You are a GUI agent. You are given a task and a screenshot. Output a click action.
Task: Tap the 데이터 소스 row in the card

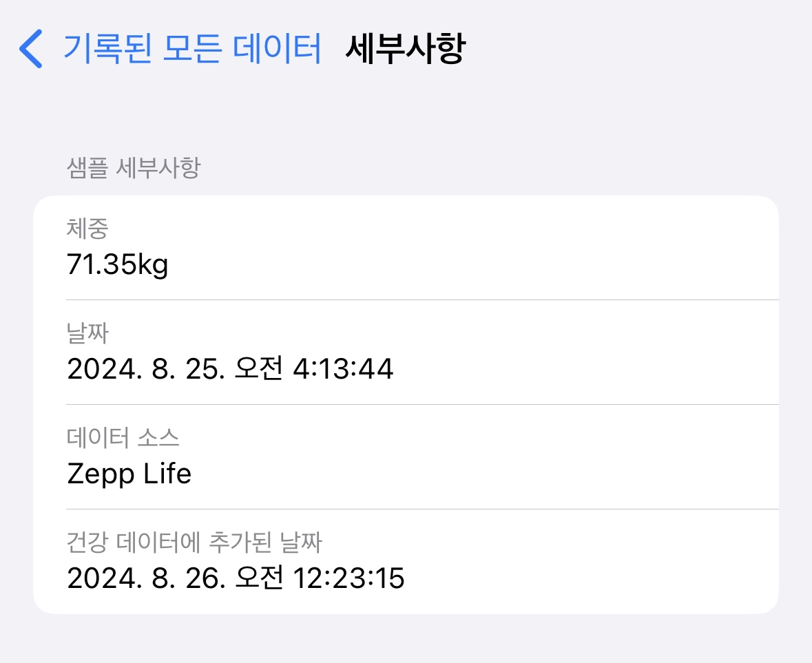(x=406, y=457)
